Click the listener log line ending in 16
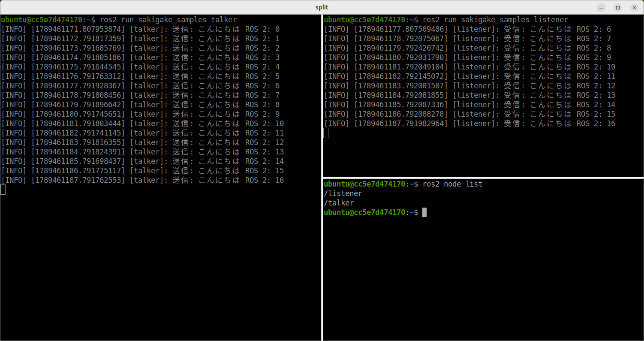Viewport: 644px width, 341px height. click(x=469, y=124)
